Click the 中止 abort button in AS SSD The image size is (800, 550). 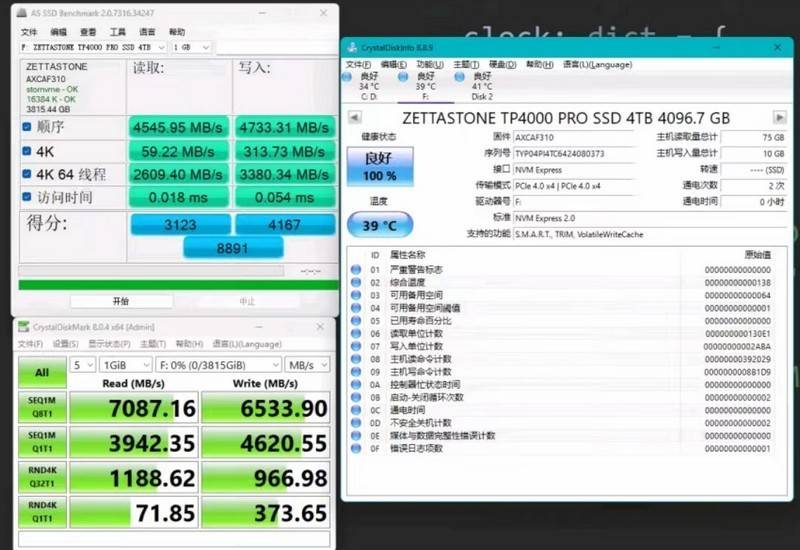tap(247, 301)
